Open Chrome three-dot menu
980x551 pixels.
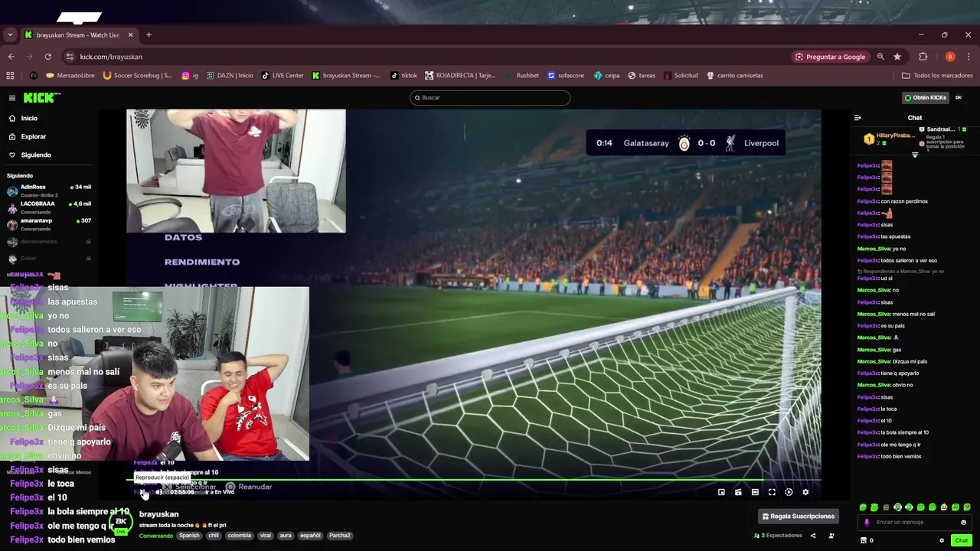[x=969, y=57]
